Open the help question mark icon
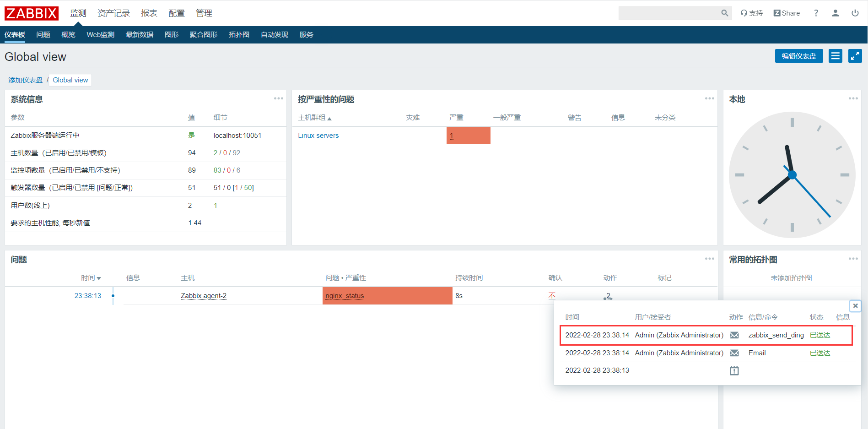This screenshot has height=429, width=868. 816,13
